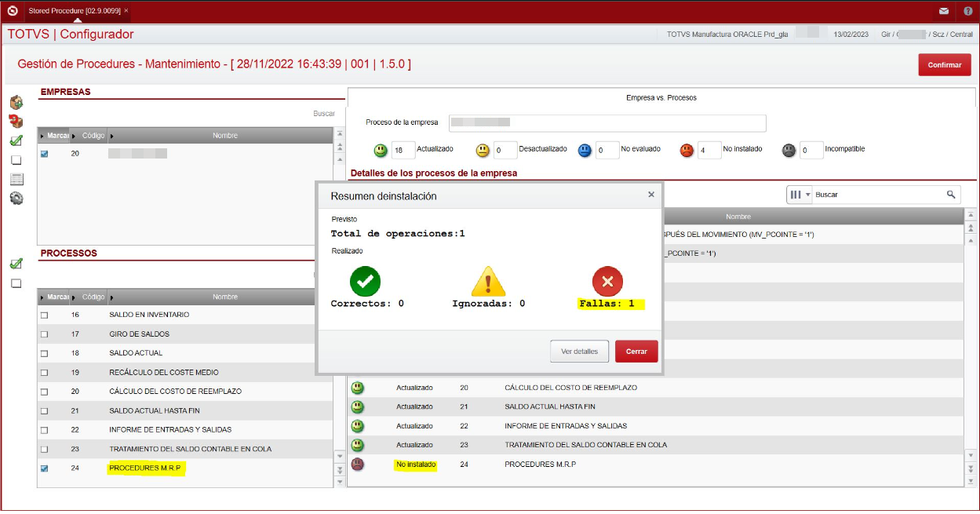
Task: Open the mail envelope icon in top bar
Action: tap(944, 12)
